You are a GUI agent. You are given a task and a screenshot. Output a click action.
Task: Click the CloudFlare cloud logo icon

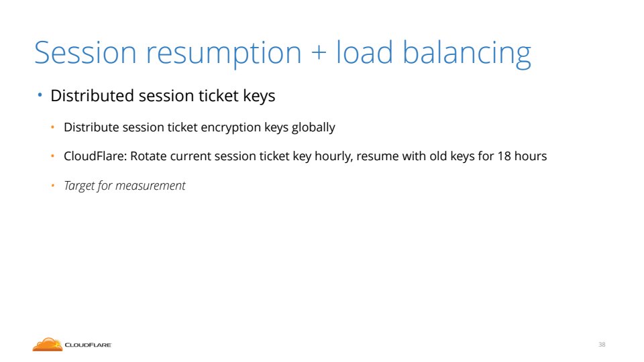[47, 344]
